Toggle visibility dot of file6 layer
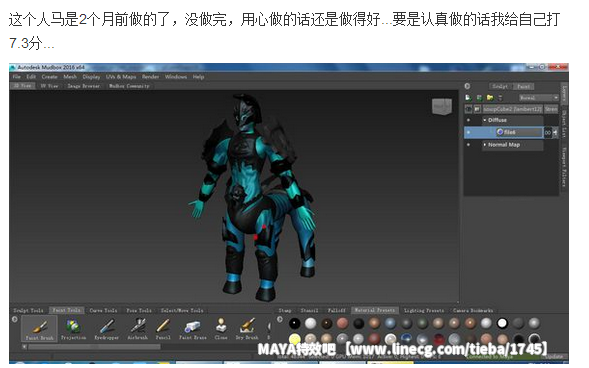This screenshot has width=589, height=368. point(468,132)
